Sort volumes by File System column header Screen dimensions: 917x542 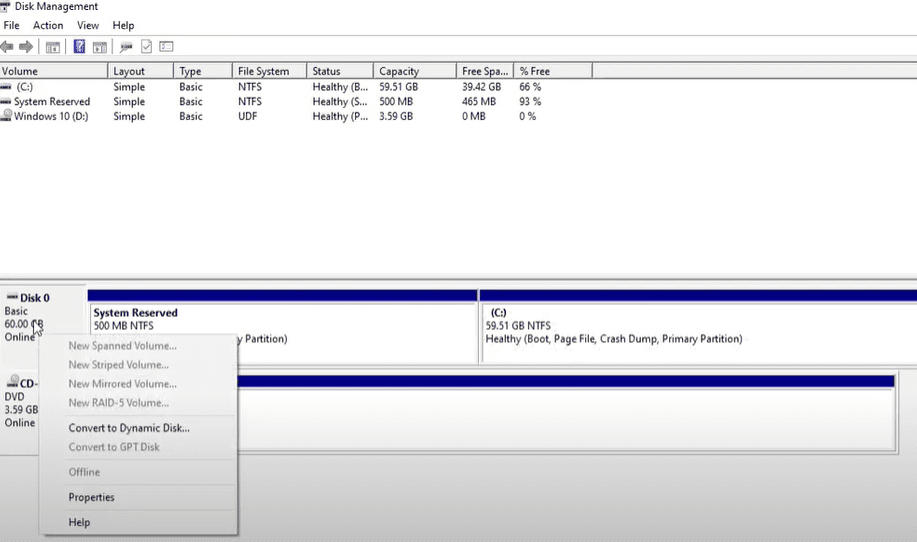(263, 71)
